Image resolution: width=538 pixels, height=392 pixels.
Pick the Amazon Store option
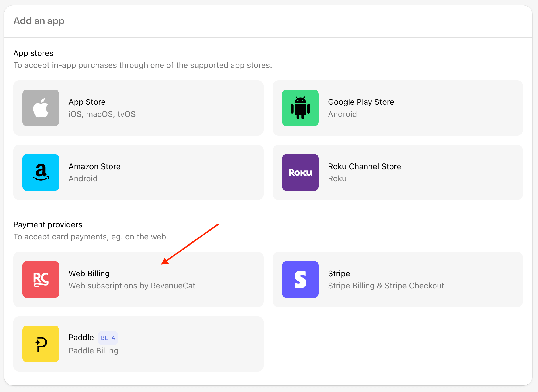click(138, 172)
